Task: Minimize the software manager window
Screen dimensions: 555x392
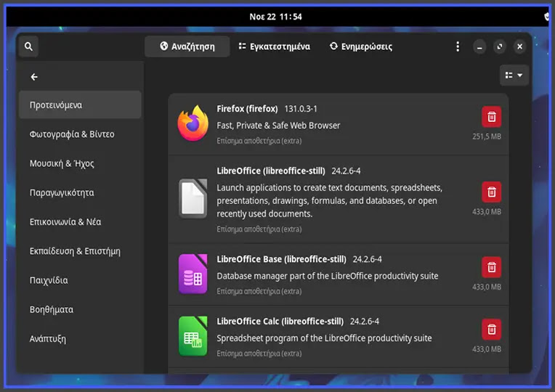Action: click(x=479, y=46)
